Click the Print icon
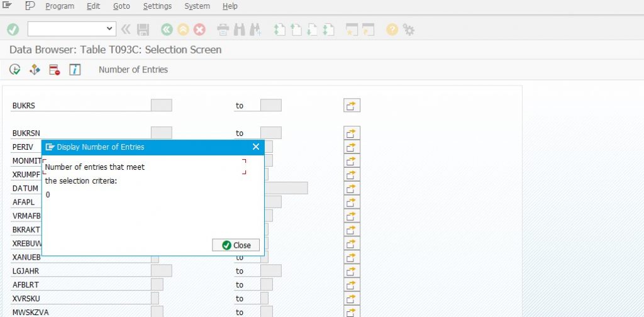Image resolution: width=644 pixels, height=317 pixels. (223, 30)
